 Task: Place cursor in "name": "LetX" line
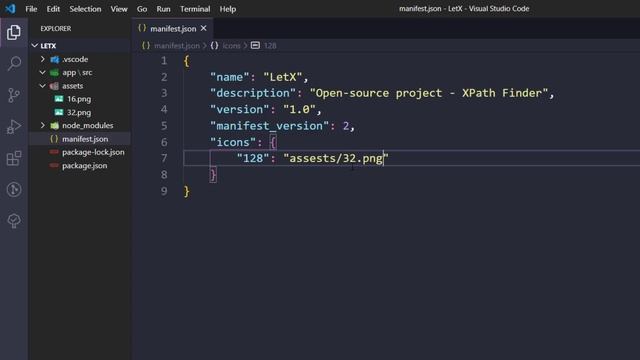coord(259,77)
